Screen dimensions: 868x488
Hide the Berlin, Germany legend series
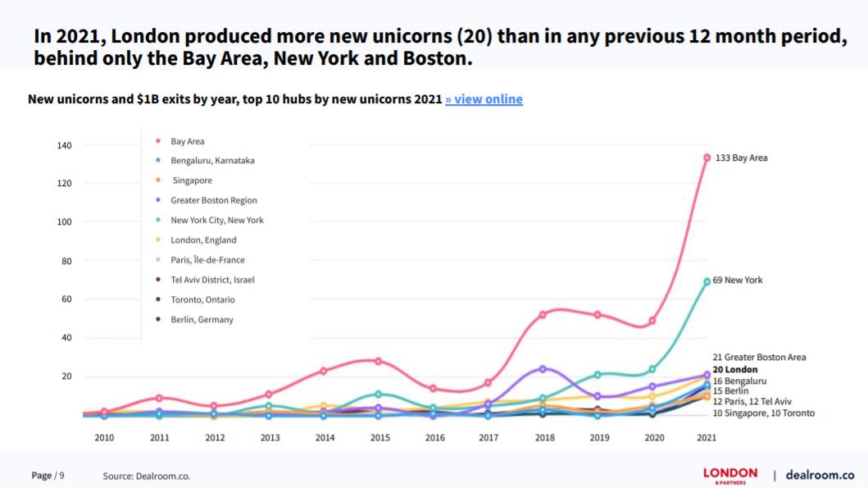tap(202, 320)
